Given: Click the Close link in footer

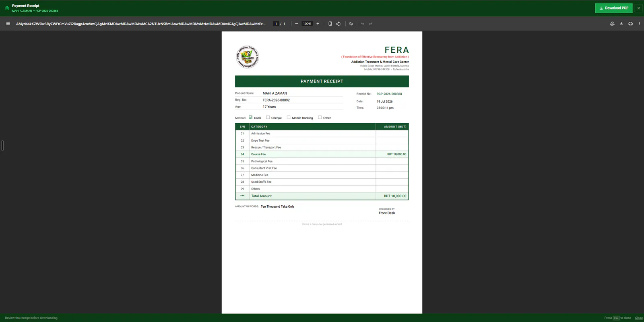Looking at the screenshot, I should tap(639, 318).
